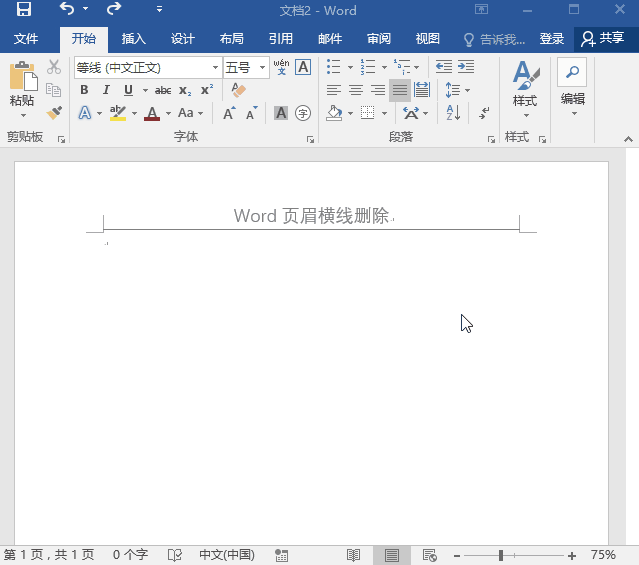Viewport: 639px width, 565px height.
Task: Decrease font size with smaller A
Action: click(252, 113)
